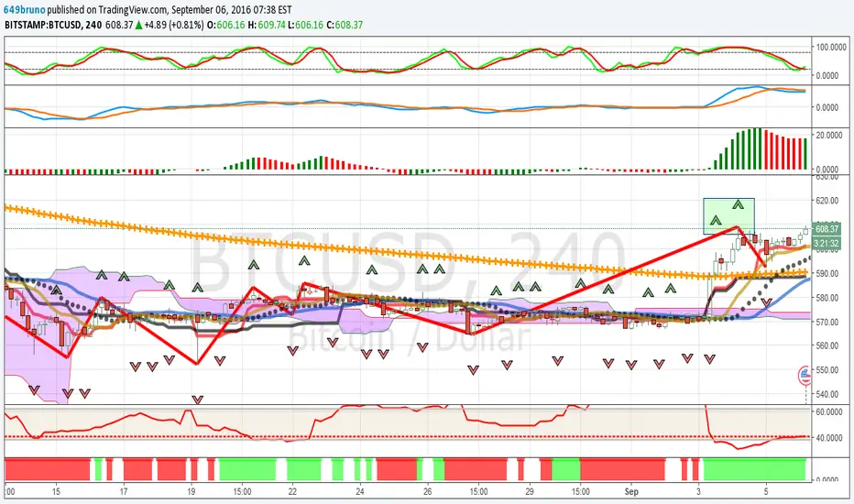This screenshot has width=854, height=504.
Task: Click the 550.00 price scale label
Action: (x=827, y=369)
